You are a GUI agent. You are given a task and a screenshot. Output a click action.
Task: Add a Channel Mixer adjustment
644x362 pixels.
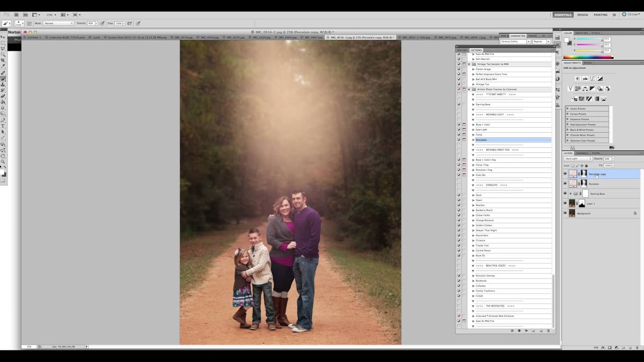click(607, 89)
